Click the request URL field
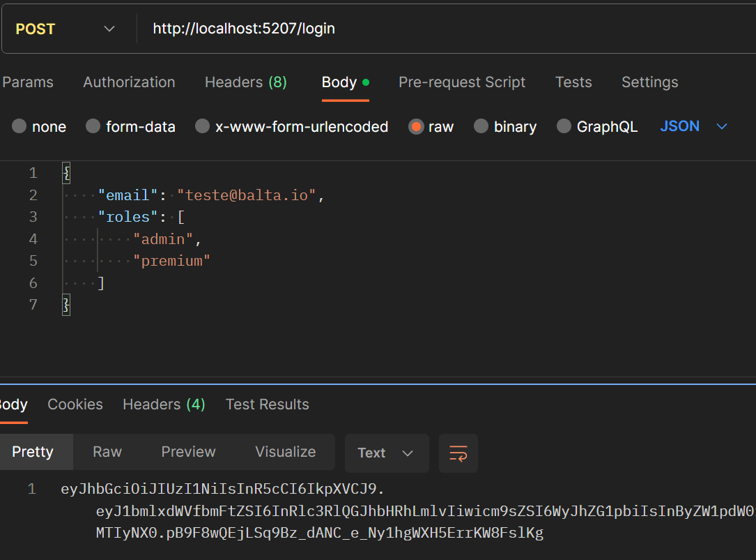Screen dimensions: 756x560 pyautogui.click(x=446, y=29)
